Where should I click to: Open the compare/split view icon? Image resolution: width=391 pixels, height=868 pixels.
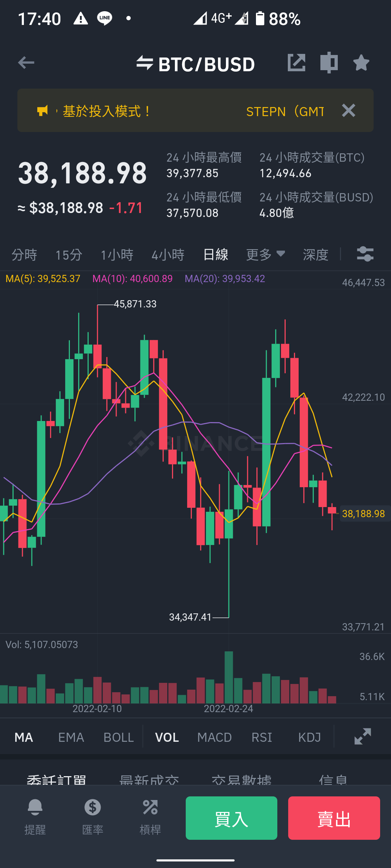[x=329, y=63]
